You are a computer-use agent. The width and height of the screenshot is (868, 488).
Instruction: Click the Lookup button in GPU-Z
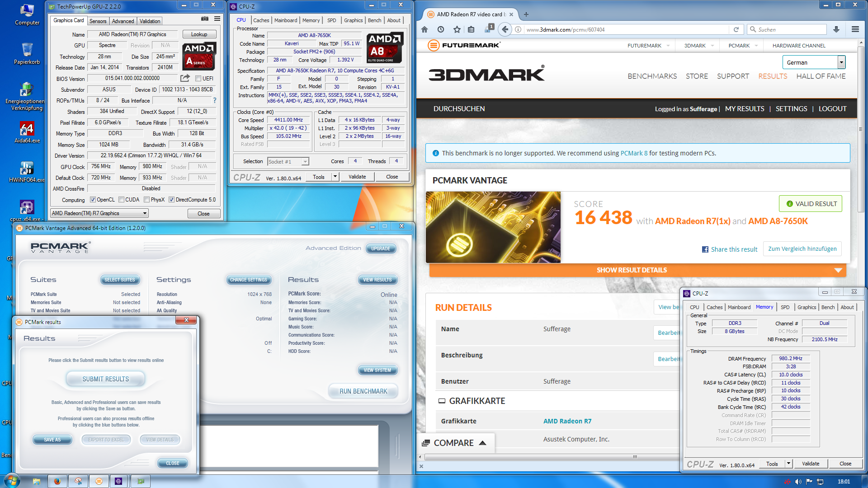(199, 34)
